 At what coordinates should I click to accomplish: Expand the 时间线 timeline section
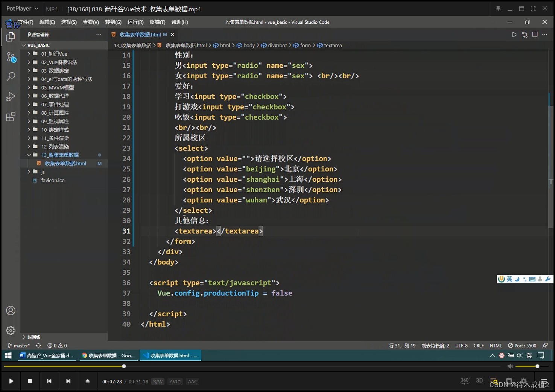tap(33, 337)
